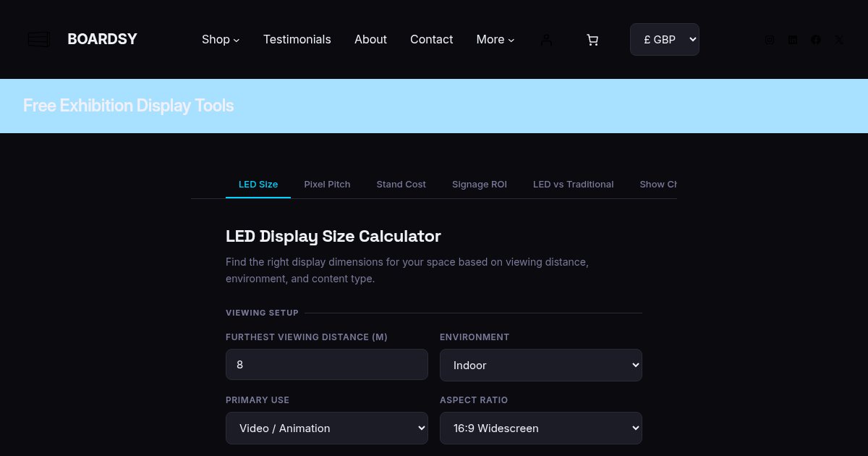Click the ASPECT RATIO field label
Screen dimensions: 868x456
(474, 400)
